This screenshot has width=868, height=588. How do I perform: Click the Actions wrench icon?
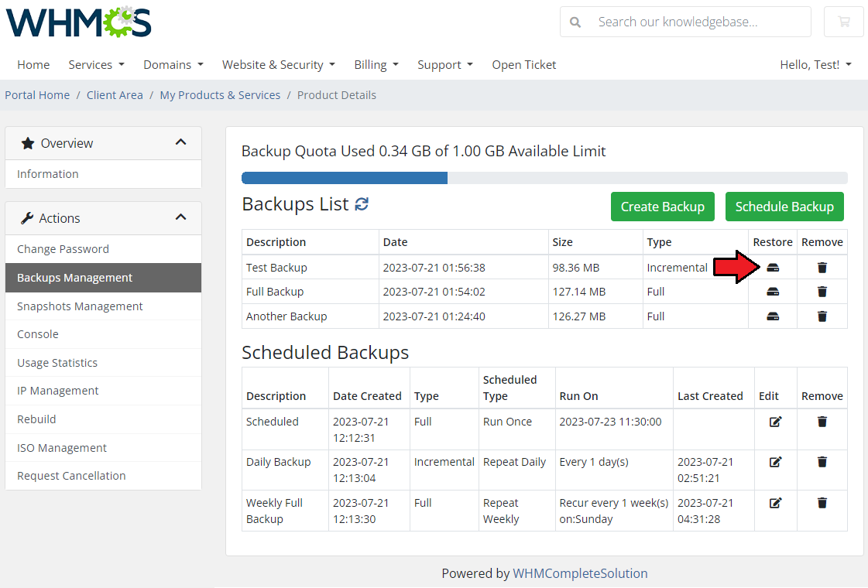tap(27, 218)
